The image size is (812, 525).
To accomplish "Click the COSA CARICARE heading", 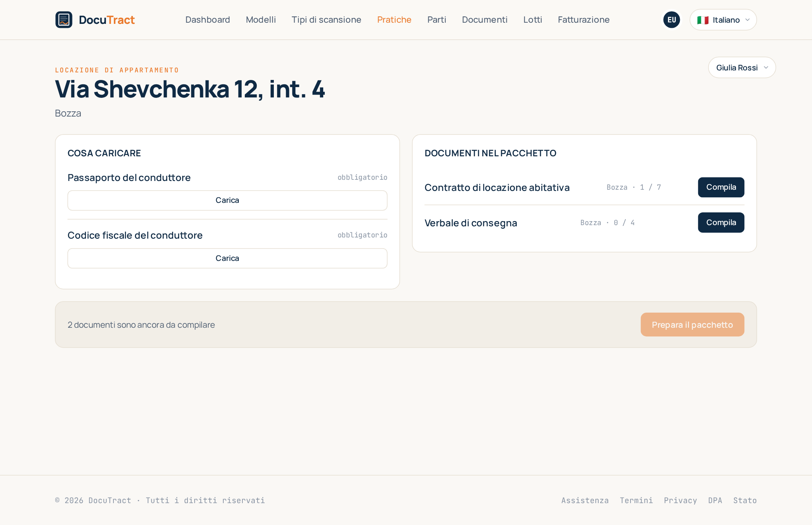I will (x=104, y=153).
